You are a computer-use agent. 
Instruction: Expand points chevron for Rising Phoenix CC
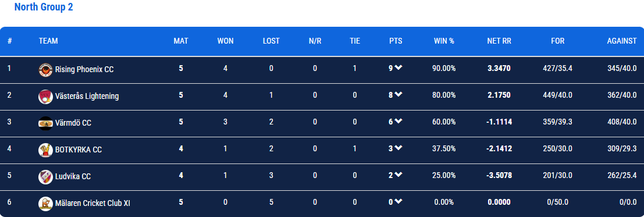[399, 68]
